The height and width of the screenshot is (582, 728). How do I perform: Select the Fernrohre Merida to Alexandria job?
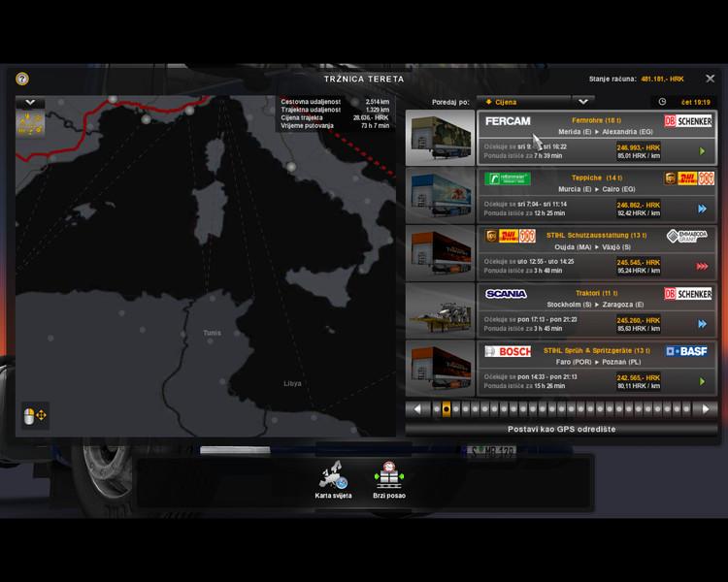[596, 137]
